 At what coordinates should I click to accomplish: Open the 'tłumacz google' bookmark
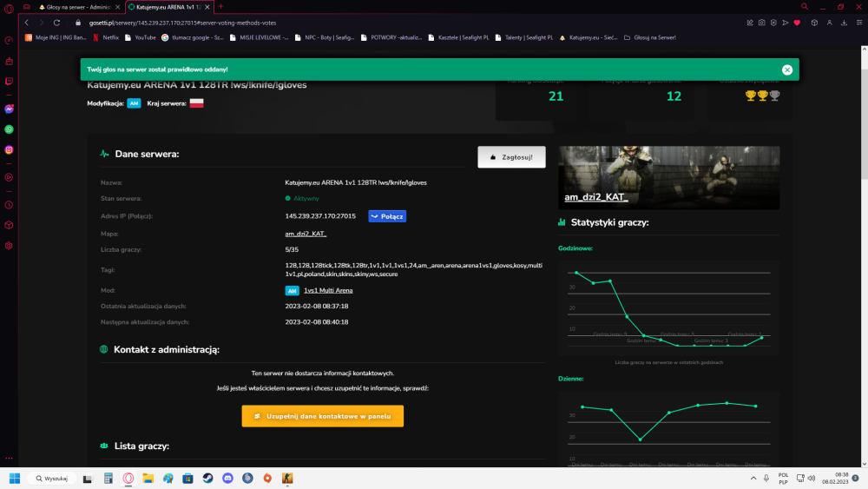[192, 37]
